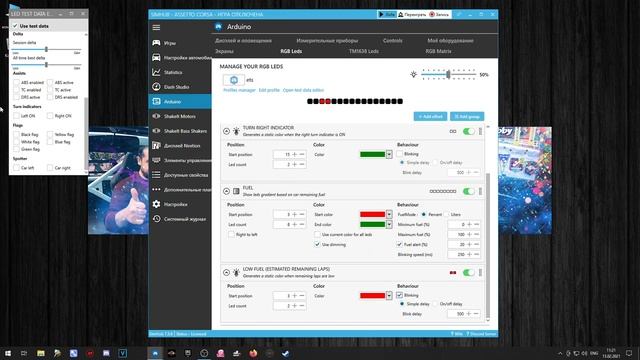Open ShakeIt Motors in the sidebar
The height and width of the screenshot is (360, 640).
[180, 116]
